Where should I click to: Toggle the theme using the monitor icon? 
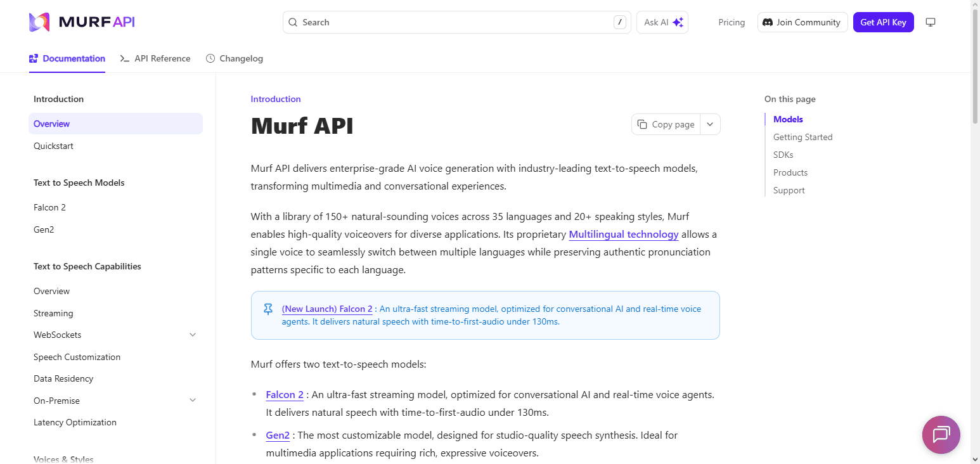pyautogui.click(x=931, y=22)
